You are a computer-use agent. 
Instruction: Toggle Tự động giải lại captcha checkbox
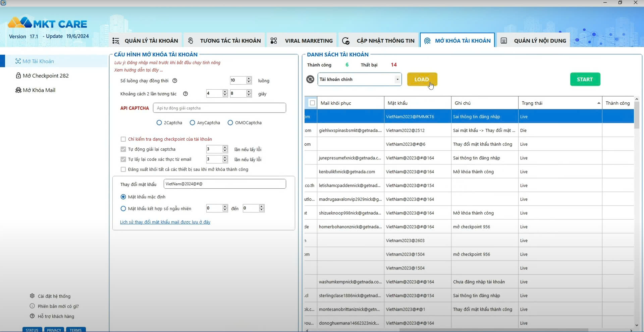click(123, 149)
